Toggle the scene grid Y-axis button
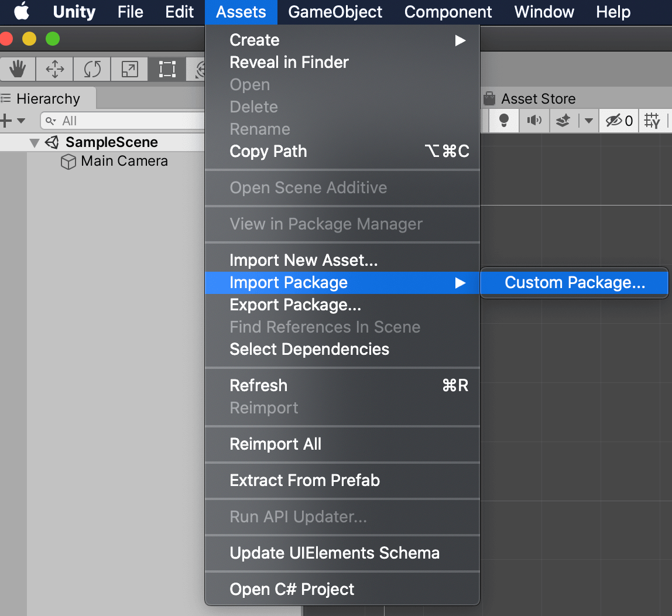Viewport: 672px width, 616px height. click(x=652, y=121)
